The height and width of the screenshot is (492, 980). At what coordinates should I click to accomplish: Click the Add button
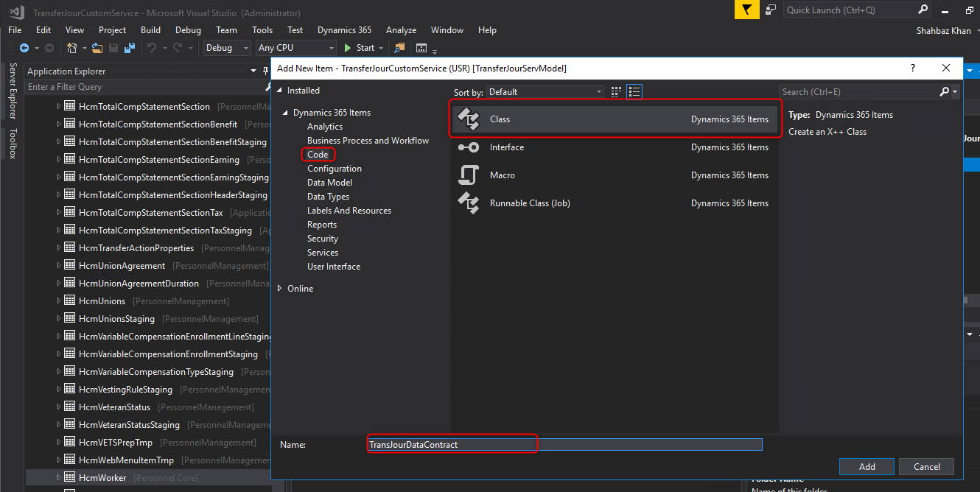867,466
